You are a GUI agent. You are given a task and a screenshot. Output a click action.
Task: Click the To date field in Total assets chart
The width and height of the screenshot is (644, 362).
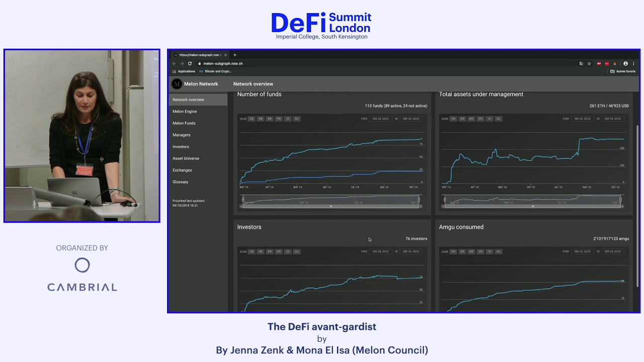tap(613, 119)
